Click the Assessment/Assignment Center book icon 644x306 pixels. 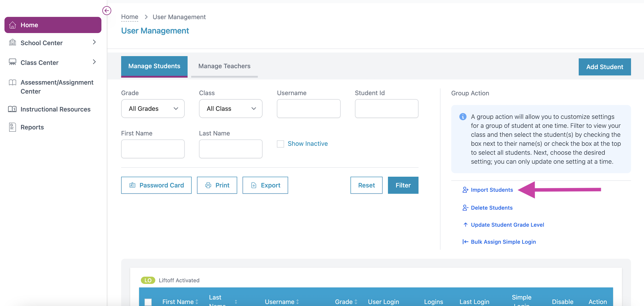coord(12,82)
